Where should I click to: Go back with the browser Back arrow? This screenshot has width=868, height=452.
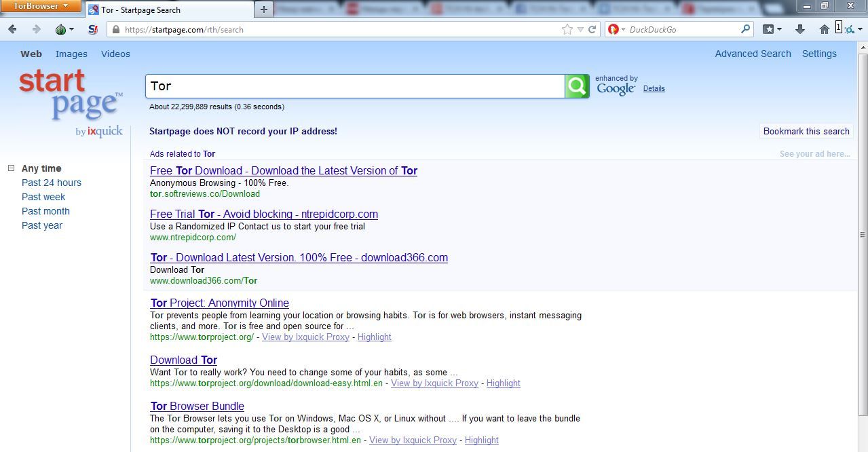[12, 29]
